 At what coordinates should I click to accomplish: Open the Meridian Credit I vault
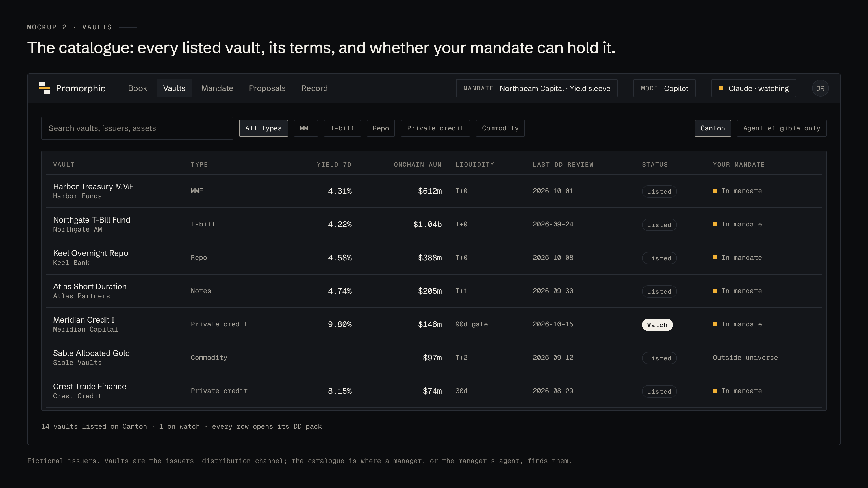tap(434, 324)
